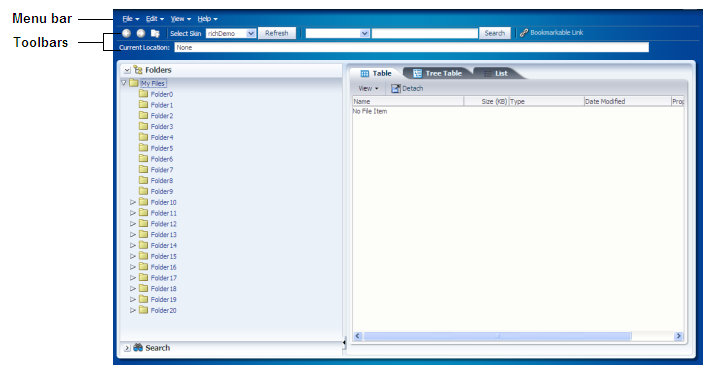This screenshot has width=712, height=379.
Task: Click the Folder18 folder icon
Action: point(143,289)
